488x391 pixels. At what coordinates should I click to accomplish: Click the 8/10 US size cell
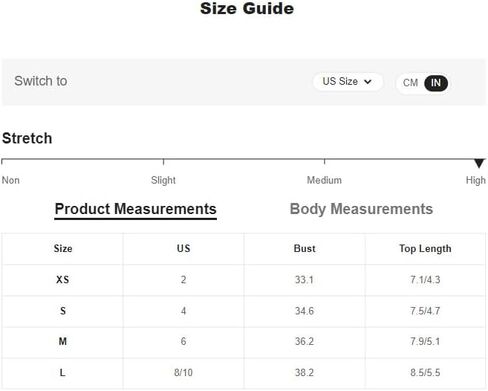coord(183,373)
